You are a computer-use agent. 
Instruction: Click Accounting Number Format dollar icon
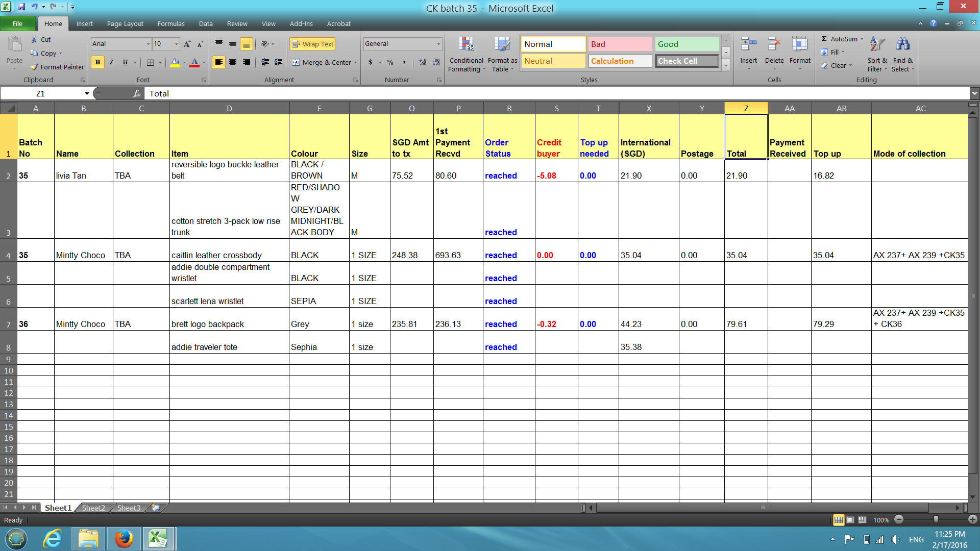coord(370,62)
